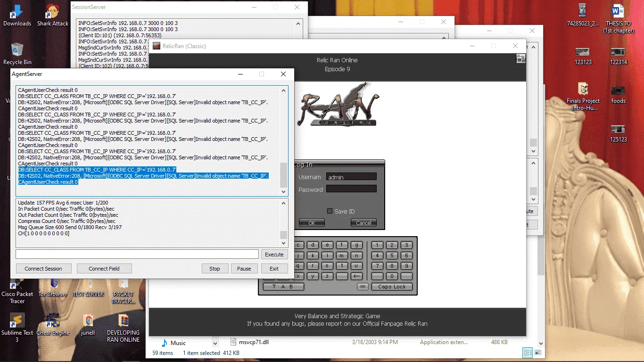Tap the letter z virtual key
Viewport: 644px width, 362px height.
pyautogui.click(x=327, y=276)
